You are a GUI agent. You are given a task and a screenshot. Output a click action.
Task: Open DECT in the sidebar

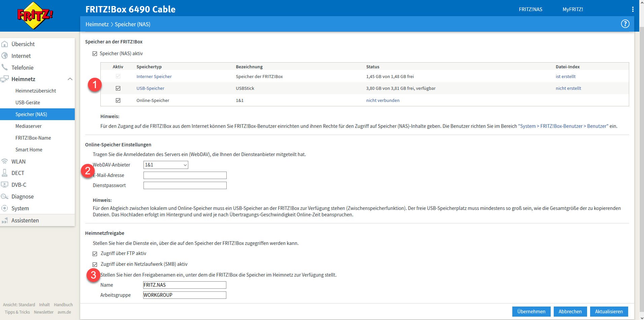18,173
